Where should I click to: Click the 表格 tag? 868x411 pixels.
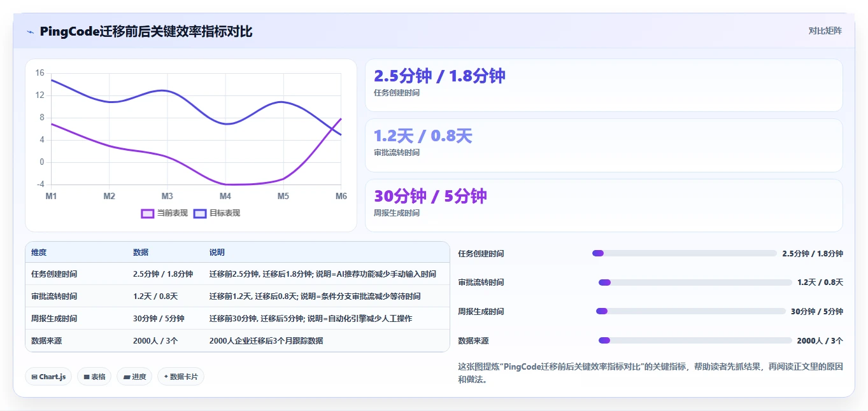pos(94,377)
